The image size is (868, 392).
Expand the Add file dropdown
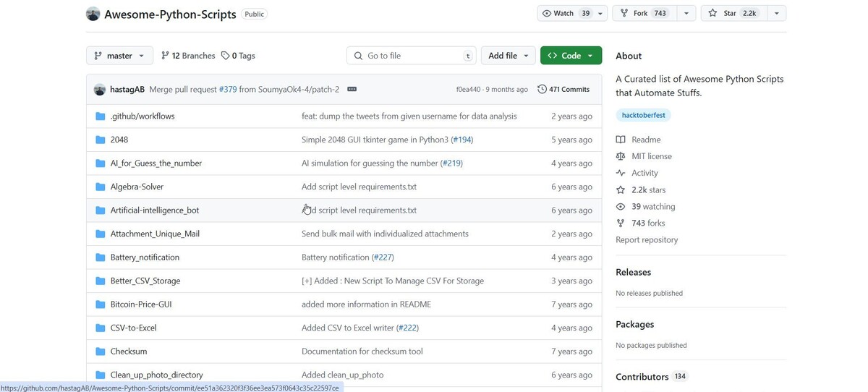coord(509,56)
